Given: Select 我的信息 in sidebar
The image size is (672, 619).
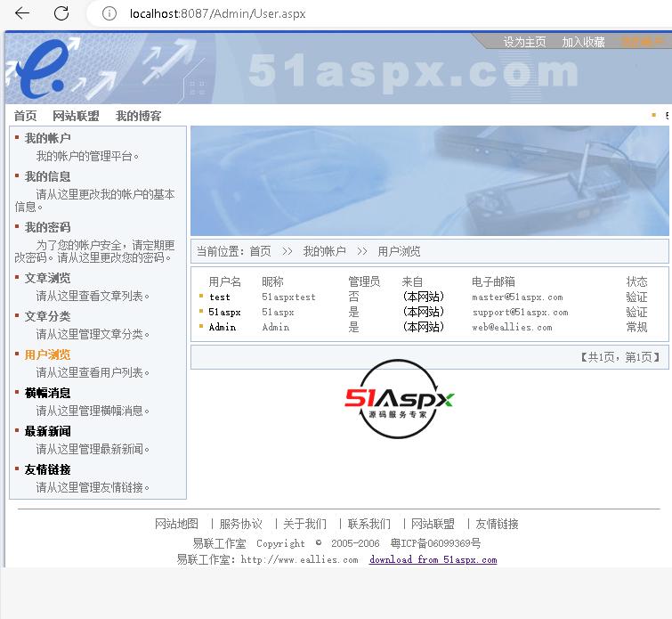Looking at the screenshot, I should (x=47, y=176).
